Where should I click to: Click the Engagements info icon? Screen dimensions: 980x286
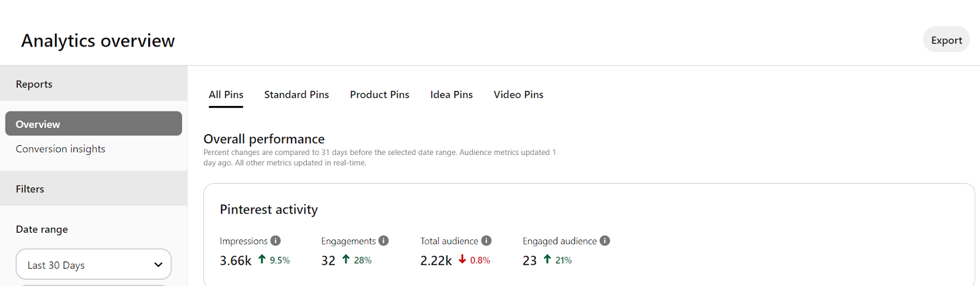coord(383,241)
